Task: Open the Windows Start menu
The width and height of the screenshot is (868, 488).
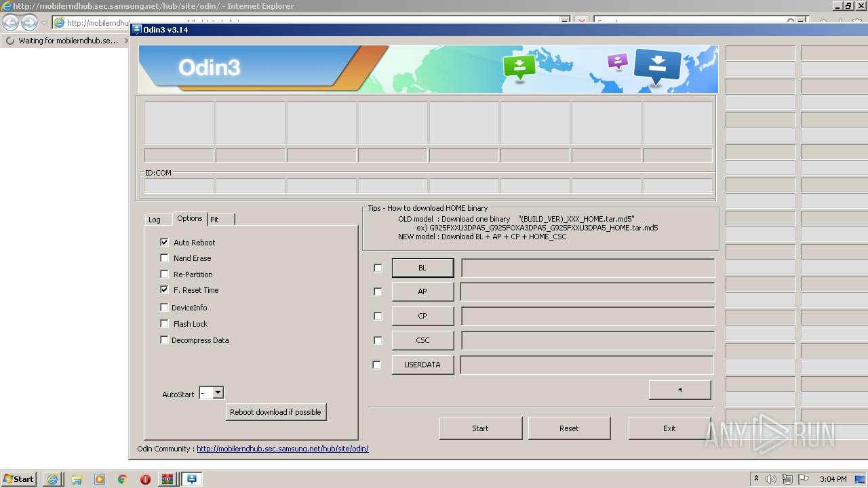Action: point(18,479)
